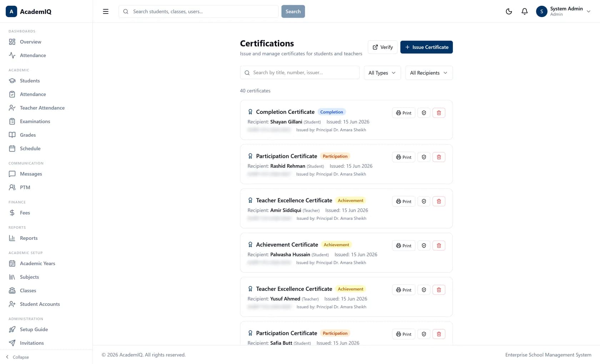
Task: Delete Safia Butt's Participation Certificate
Action: point(439,334)
